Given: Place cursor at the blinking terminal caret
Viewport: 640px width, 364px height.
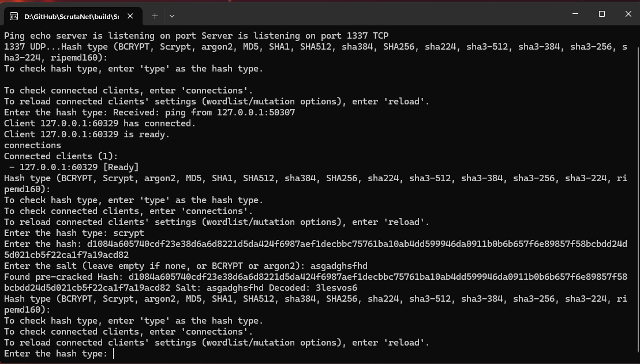Looking at the screenshot, I should (113, 353).
